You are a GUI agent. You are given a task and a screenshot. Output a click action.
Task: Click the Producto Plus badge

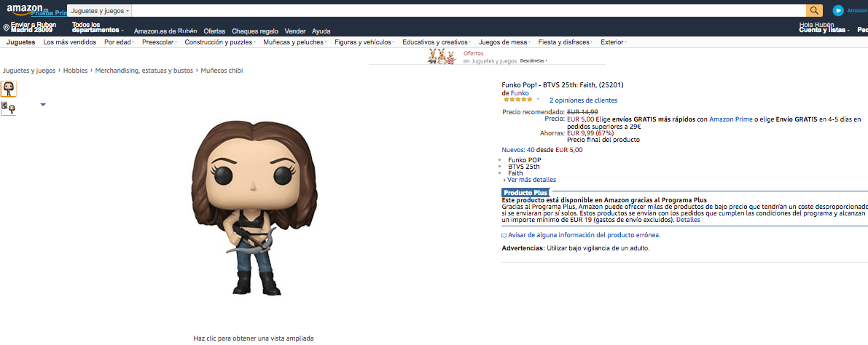(525, 192)
